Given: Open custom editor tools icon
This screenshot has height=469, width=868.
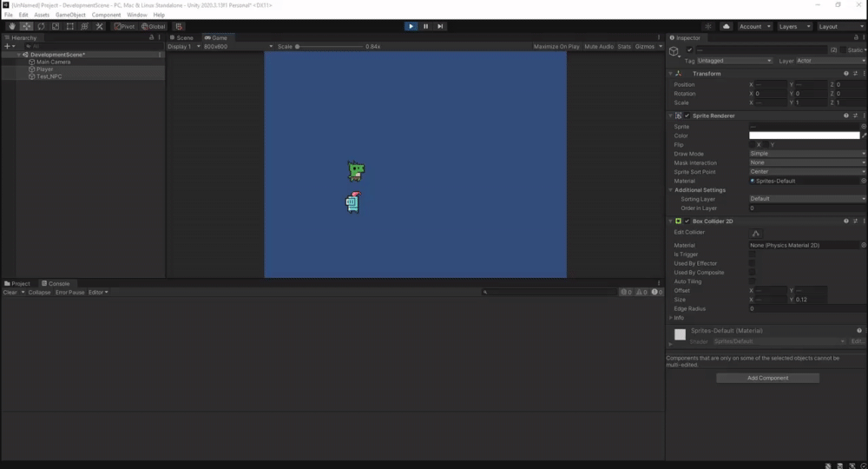Looking at the screenshot, I should click(99, 26).
